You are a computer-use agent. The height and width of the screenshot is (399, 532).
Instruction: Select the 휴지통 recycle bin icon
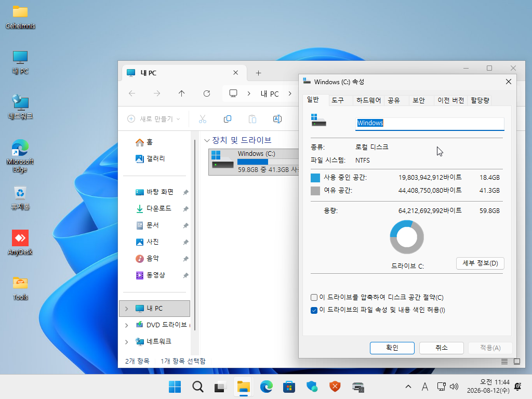(x=20, y=198)
